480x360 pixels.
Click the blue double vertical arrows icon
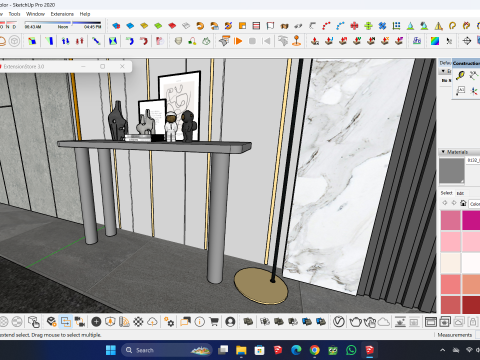tap(65, 41)
